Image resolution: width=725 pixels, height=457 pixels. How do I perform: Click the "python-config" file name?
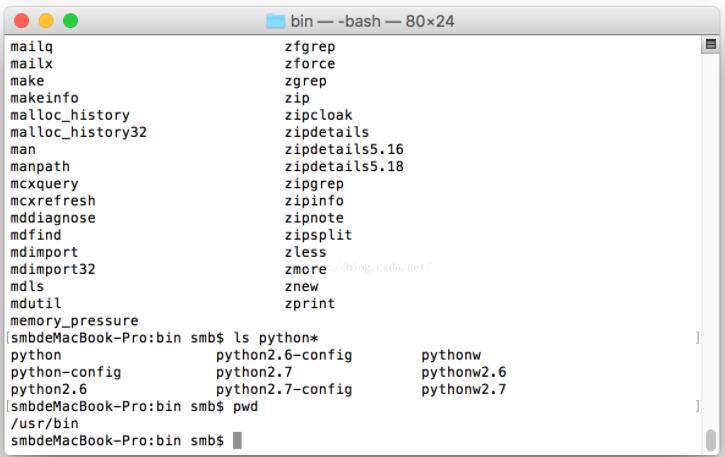[66, 372]
